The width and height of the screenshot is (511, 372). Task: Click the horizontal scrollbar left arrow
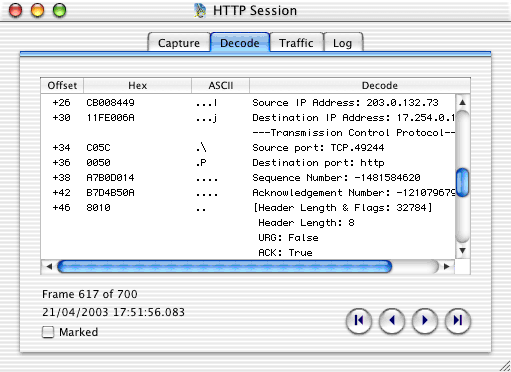click(x=49, y=266)
